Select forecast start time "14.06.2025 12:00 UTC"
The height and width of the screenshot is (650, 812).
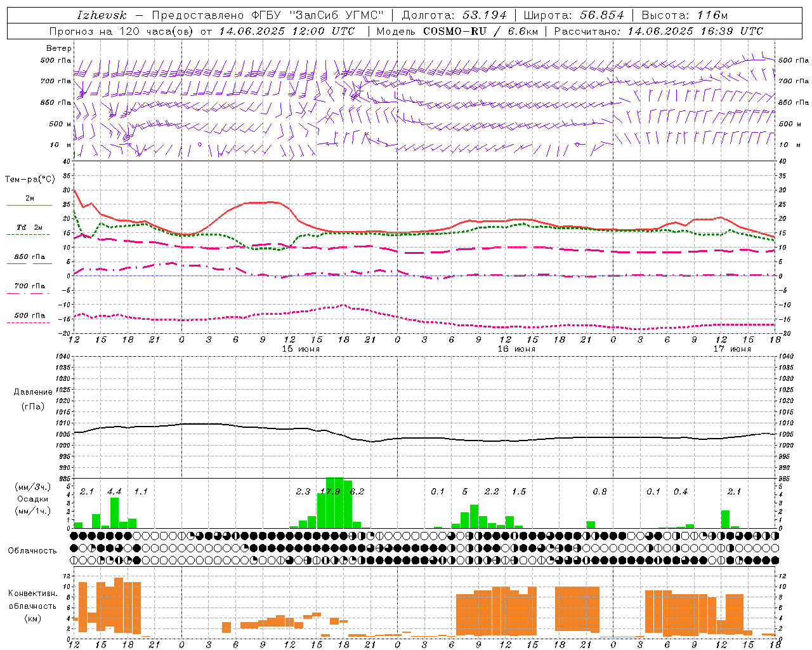click(x=287, y=31)
